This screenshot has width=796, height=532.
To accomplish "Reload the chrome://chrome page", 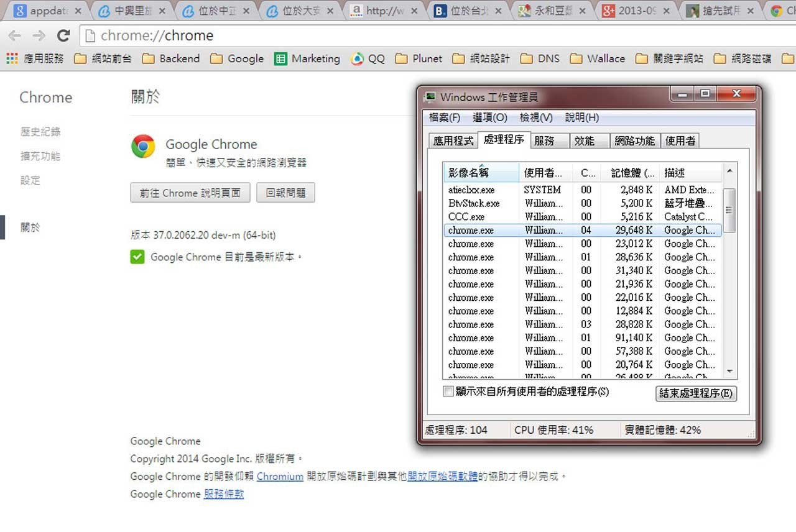I will point(63,36).
